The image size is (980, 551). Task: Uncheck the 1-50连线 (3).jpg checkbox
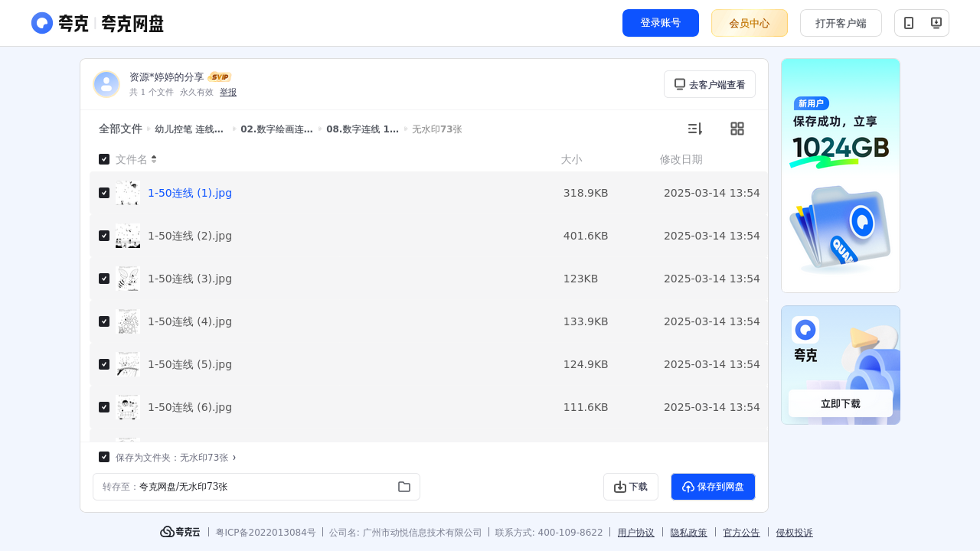coord(104,279)
